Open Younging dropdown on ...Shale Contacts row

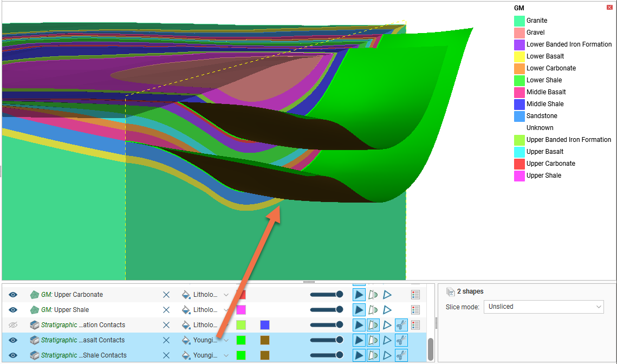(226, 355)
